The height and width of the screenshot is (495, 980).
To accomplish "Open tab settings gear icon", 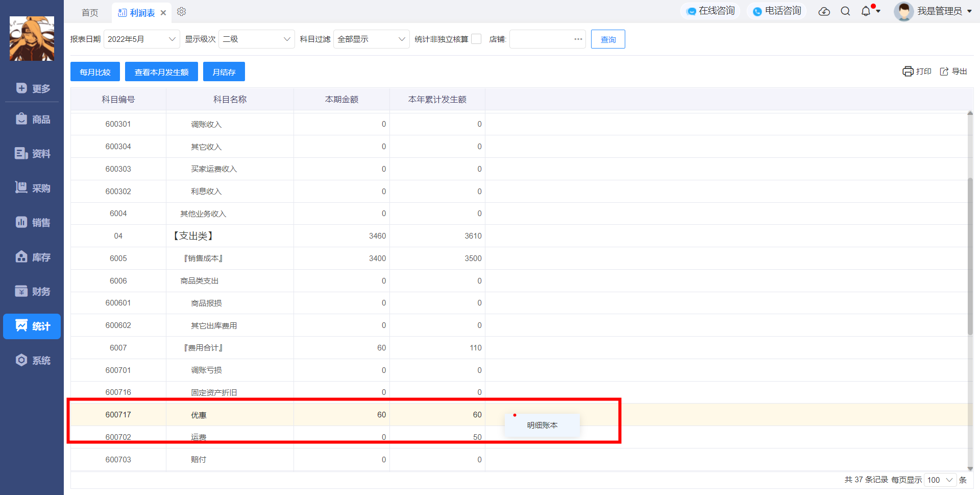I will 181,12.
